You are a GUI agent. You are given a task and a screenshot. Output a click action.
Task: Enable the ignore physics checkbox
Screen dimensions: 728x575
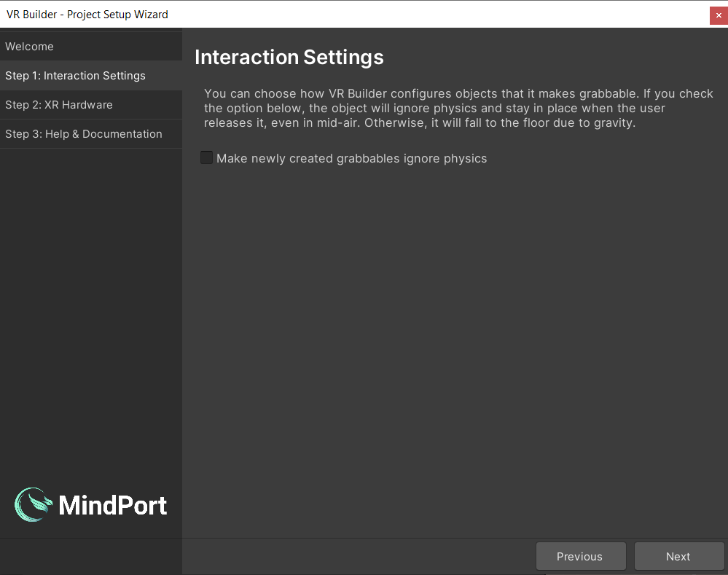[x=207, y=157]
